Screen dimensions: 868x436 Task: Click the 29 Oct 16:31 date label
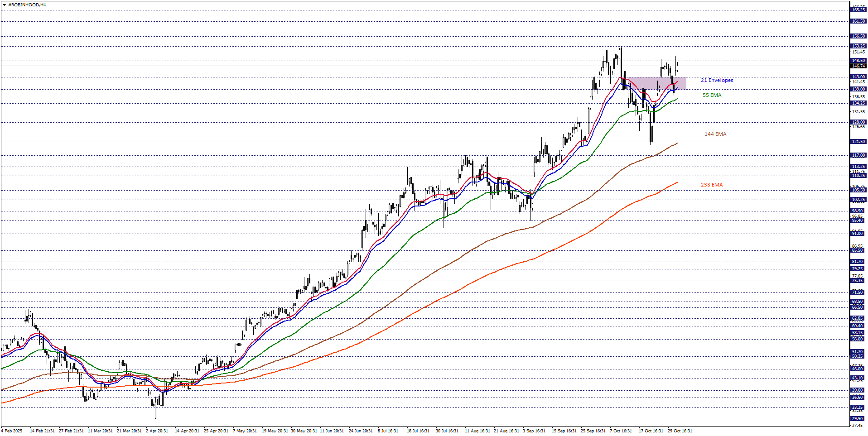point(680,431)
